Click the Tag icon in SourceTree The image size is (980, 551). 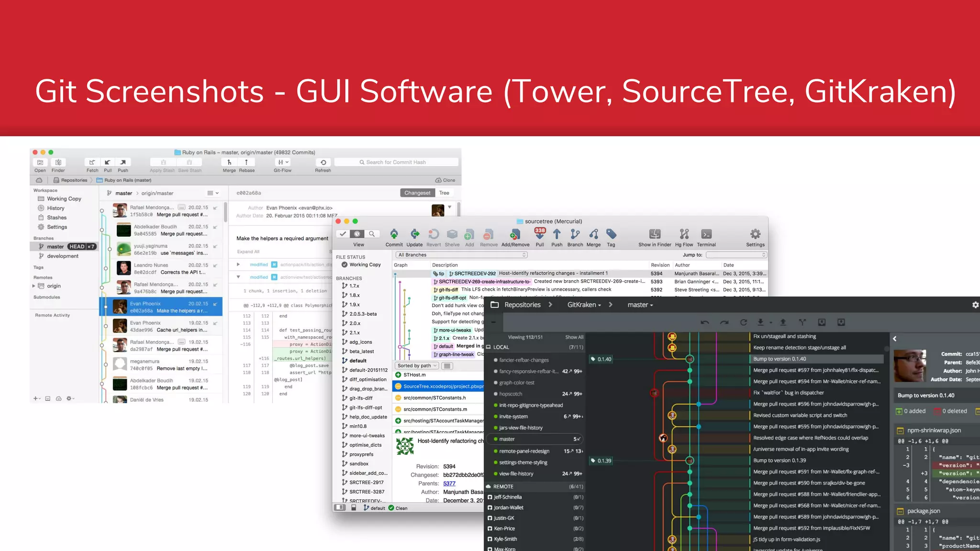point(611,234)
